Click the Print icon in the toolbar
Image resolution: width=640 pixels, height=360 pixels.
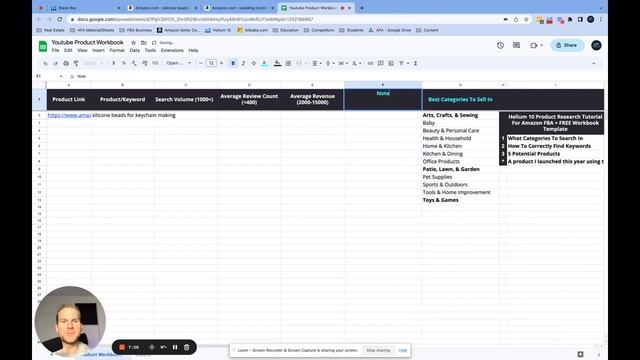pyautogui.click(x=66, y=63)
